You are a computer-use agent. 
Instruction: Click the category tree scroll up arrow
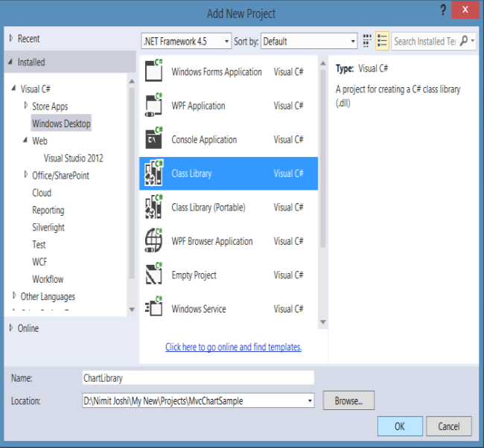click(x=132, y=81)
